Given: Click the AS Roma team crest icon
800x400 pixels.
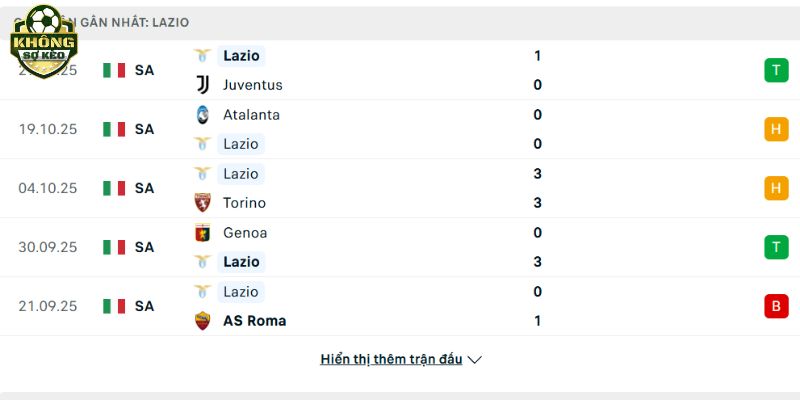Looking at the screenshot, I should pyautogui.click(x=203, y=321).
